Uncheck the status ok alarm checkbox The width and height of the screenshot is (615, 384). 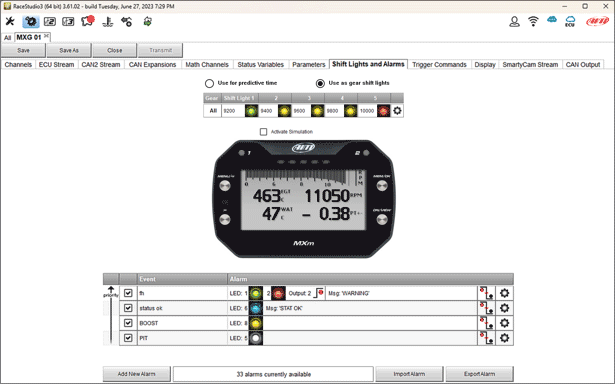point(128,308)
